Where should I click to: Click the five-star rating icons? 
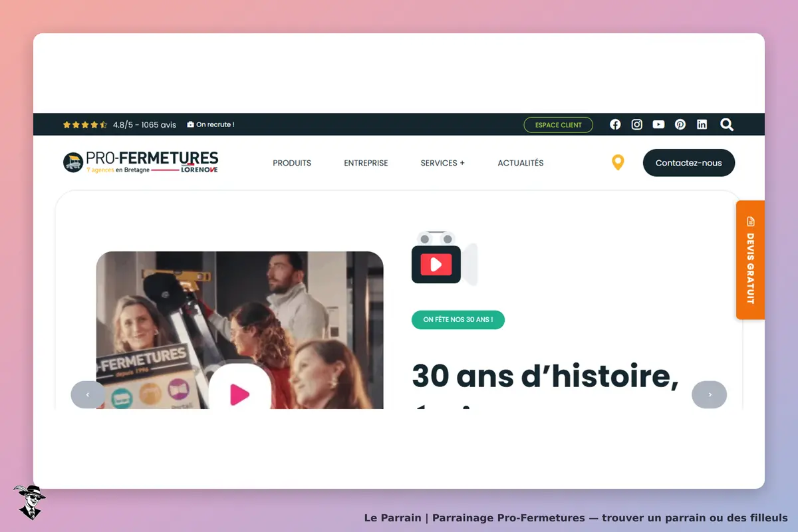pyautogui.click(x=85, y=124)
